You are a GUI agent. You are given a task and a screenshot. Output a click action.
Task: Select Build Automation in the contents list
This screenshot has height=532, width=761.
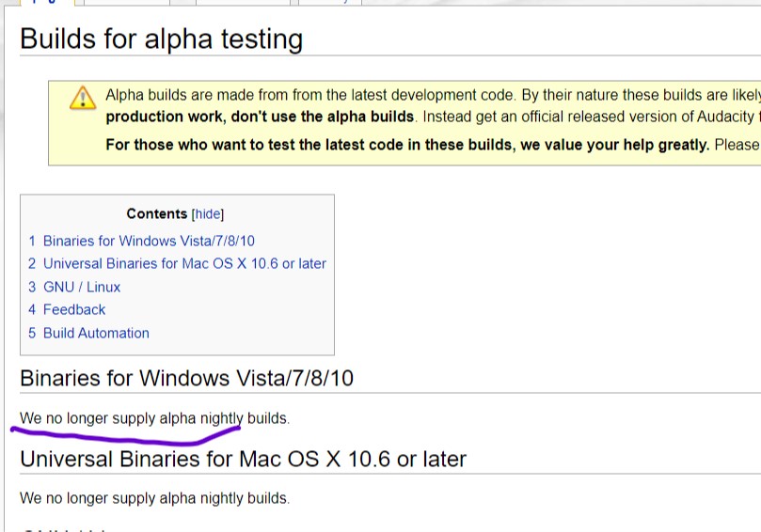click(x=96, y=333)
